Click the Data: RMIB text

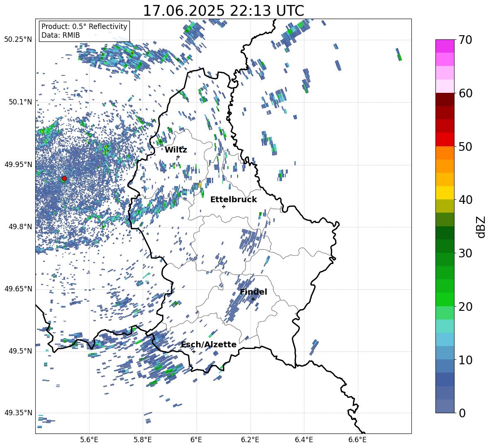61,35
